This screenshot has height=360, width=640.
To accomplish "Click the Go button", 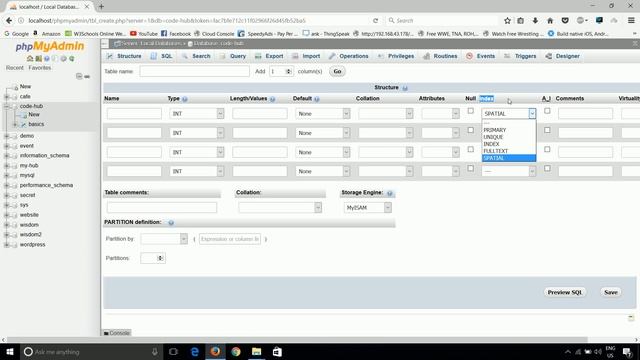I will [x=337, y=71].
